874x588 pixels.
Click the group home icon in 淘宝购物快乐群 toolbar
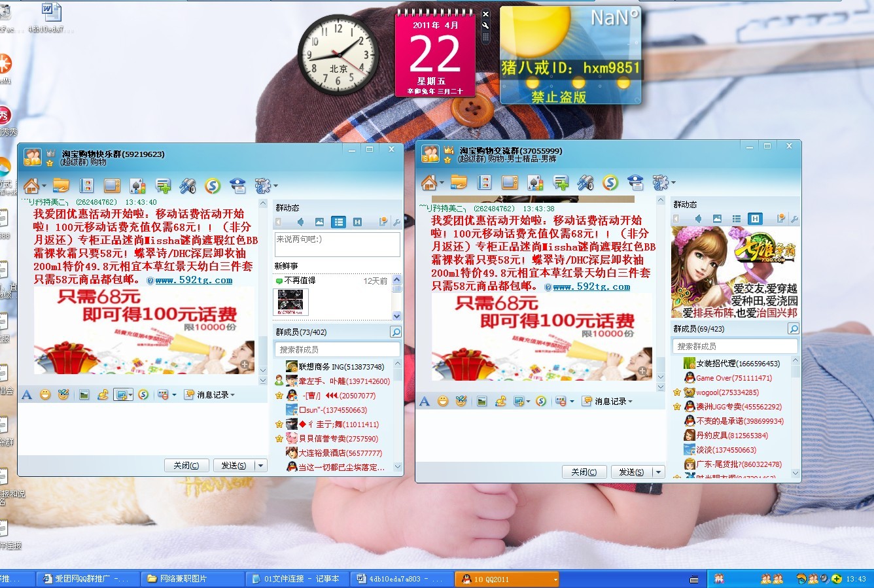click(x=30, y=186)
